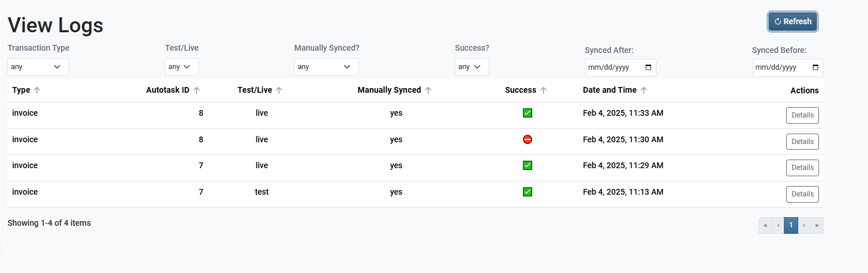The width and height of the screenshot is (868, 273).
Task: Expand the Success? filter dropdown
Action: click(x=471, y=67)
